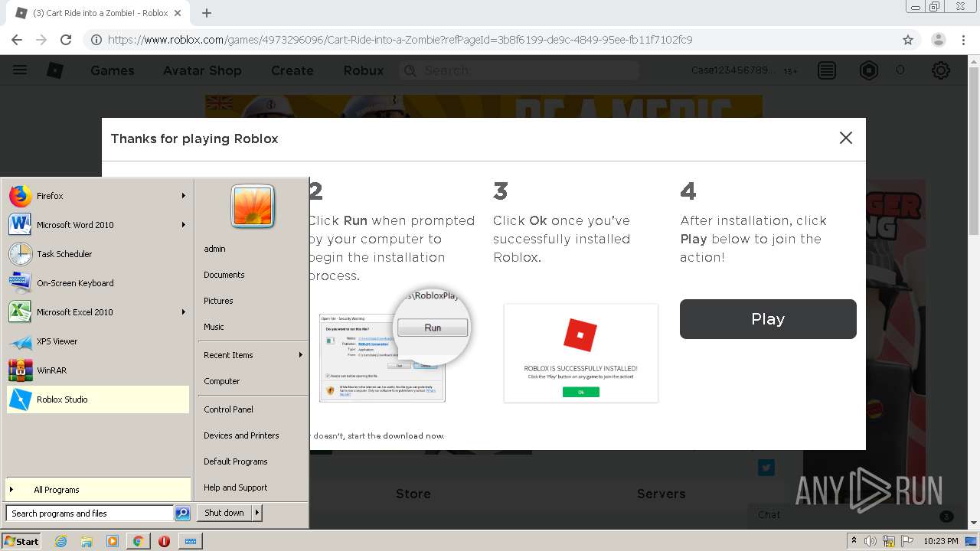The width and height of the screenshot is (980, 551).
Task: Open On-Screen Keyboard in Start menu
Action: [x=97, y=283]
